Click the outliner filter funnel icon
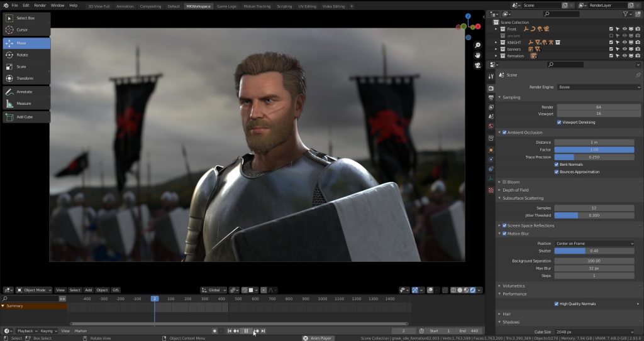The height and width of the screenshot is (341, 644). pos(625,14)
